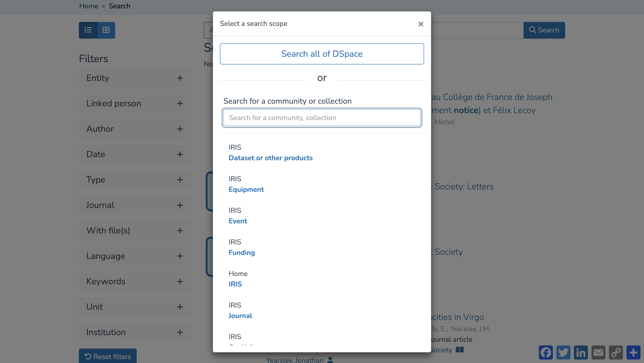The width and height of the screenshot is (644, 363).
Task: Share via Email icon
Action: click(x=598, y=352)
